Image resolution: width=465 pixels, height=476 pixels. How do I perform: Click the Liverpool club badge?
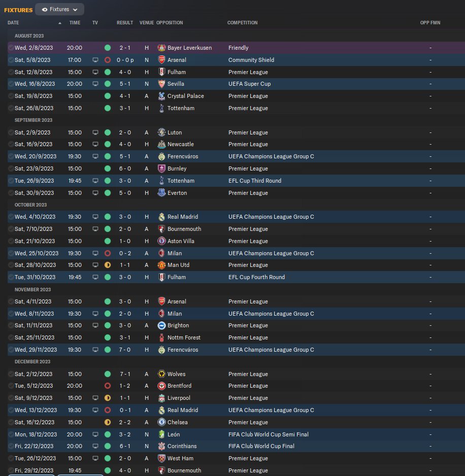[x=161, y=398]
